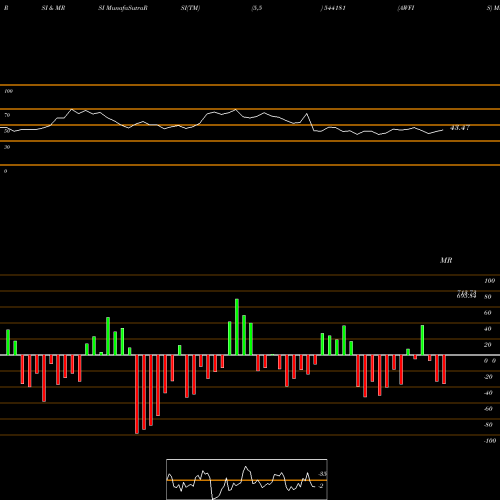Click the '35' label in the mini chart
Screen dimensions: 500x500
click(x=322, y=474)
